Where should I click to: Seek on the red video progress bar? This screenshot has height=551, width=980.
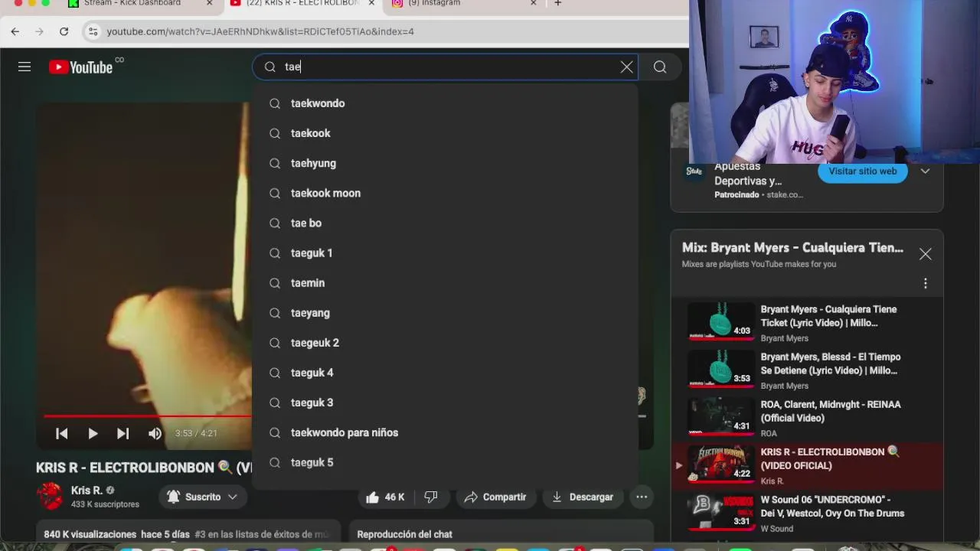tap(147, 416)
